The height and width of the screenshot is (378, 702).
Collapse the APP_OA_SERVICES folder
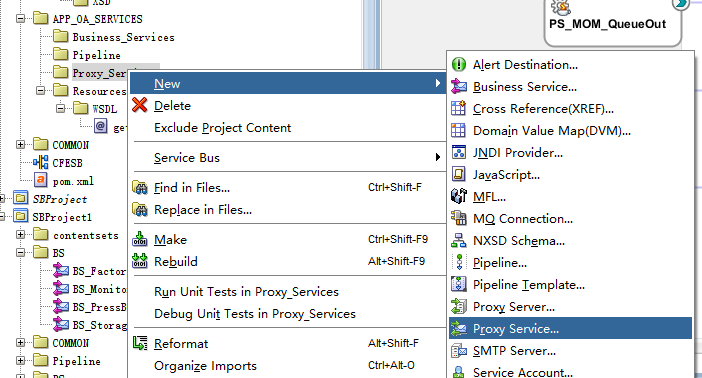point(21,19)
